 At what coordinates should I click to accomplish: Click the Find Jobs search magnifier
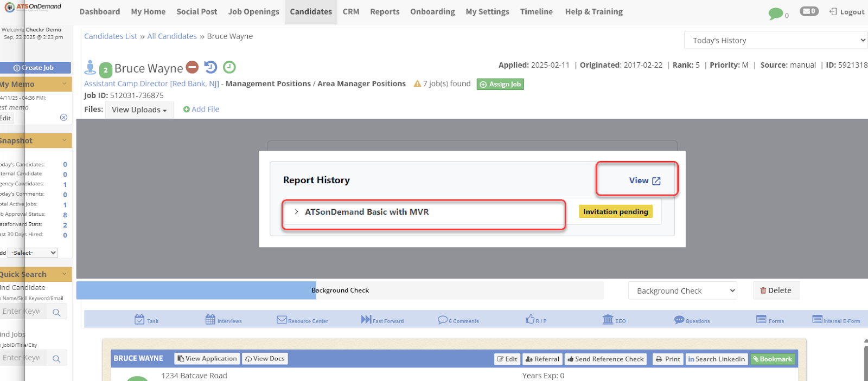point(56,359)
